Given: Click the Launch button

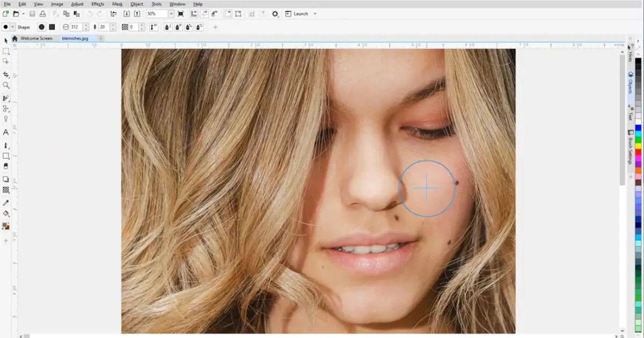Looking at the screenshot, I should point(299,14).
